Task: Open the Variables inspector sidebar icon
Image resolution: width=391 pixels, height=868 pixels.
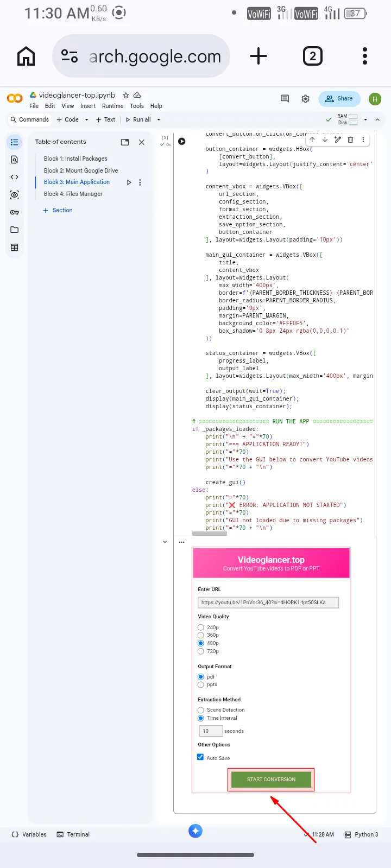Action: 15,195
